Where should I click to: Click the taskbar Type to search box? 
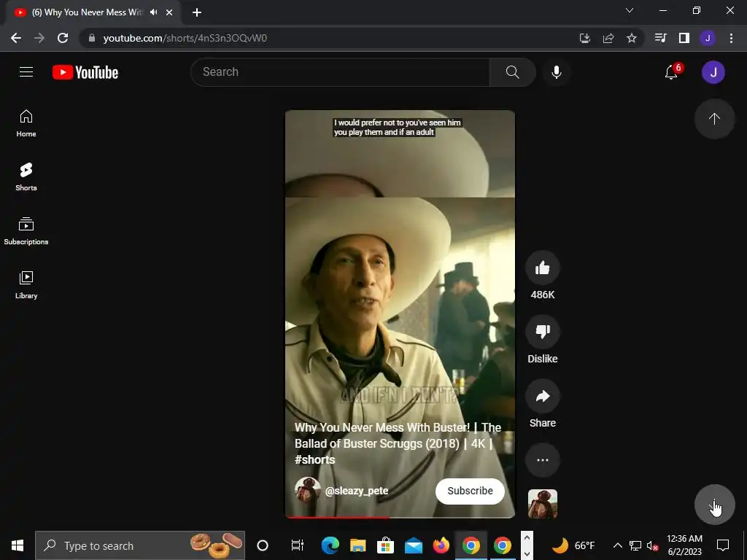140,545
